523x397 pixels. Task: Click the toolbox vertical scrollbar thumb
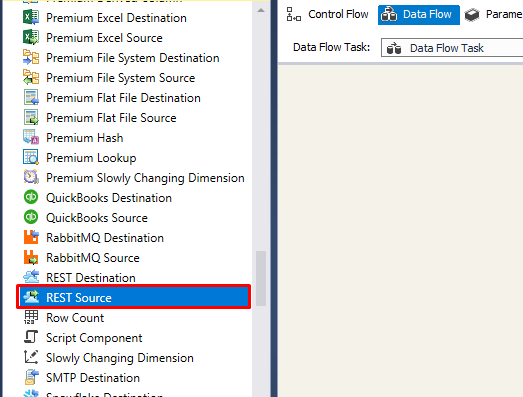click(261, 278)
